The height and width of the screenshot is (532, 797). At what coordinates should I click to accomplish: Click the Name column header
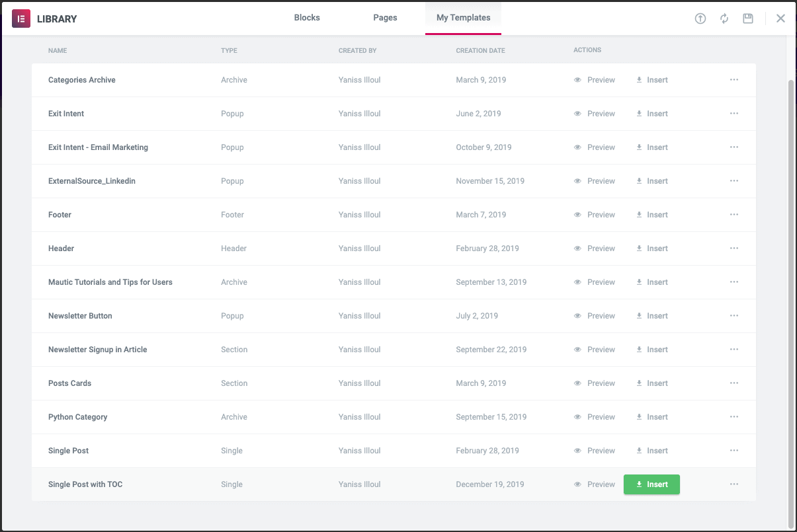[x=58, y=50]
